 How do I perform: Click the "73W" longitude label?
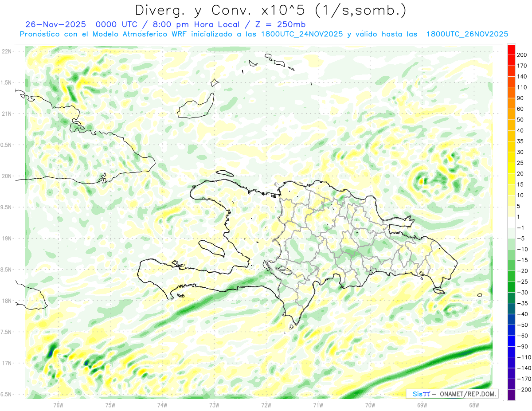(x=214, y=405)
